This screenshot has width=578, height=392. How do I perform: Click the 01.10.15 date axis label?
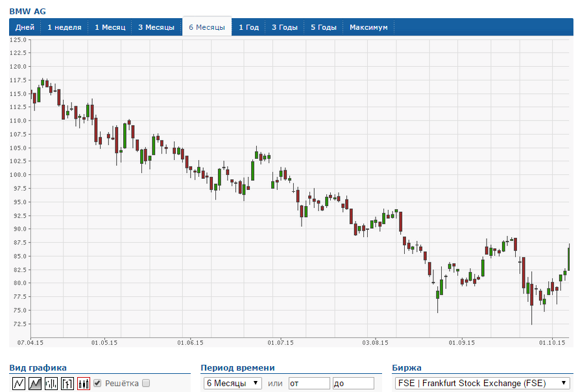coord(552,343)
